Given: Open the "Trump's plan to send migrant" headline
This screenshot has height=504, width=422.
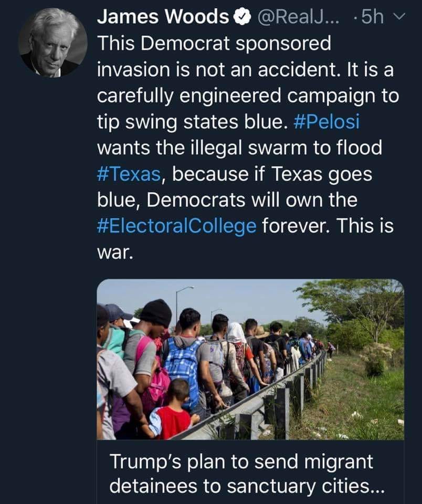Looking at the screenshot, I should pyautogui.click(x=241, y=461).
